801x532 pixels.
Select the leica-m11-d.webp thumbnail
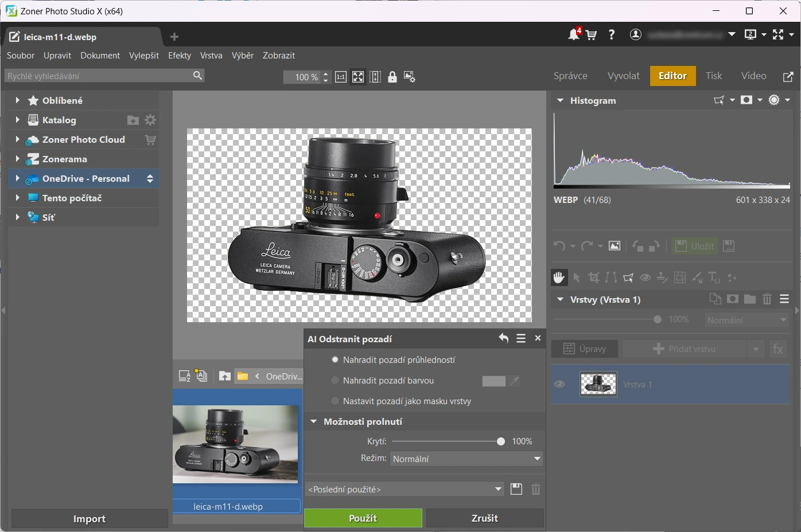236,445
